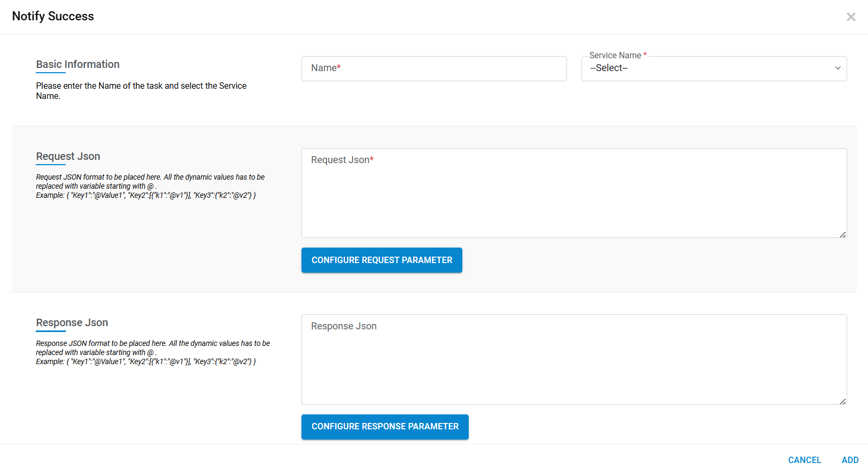
Task: Click the Response Json section heading
Action: 72,323
